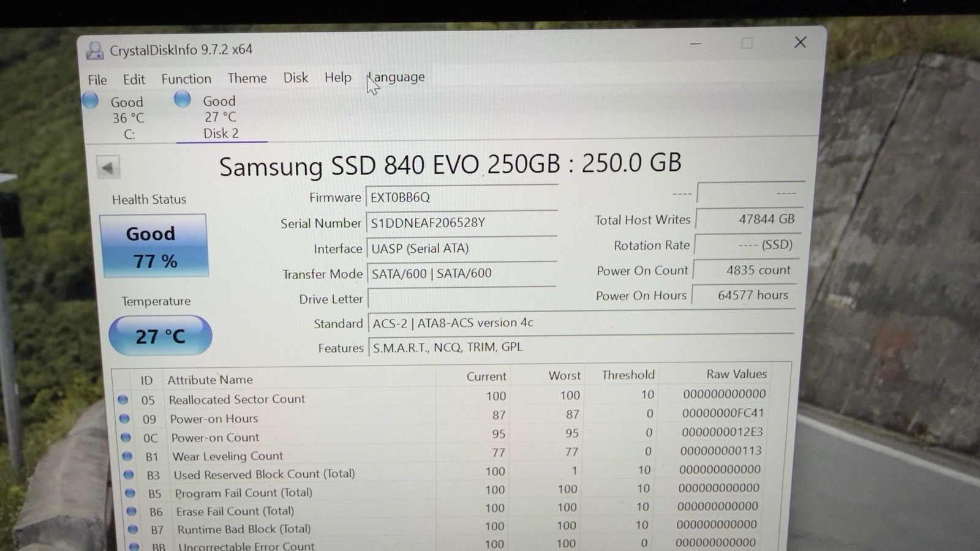Click the Threshold column header

click(x=628, y=375)
